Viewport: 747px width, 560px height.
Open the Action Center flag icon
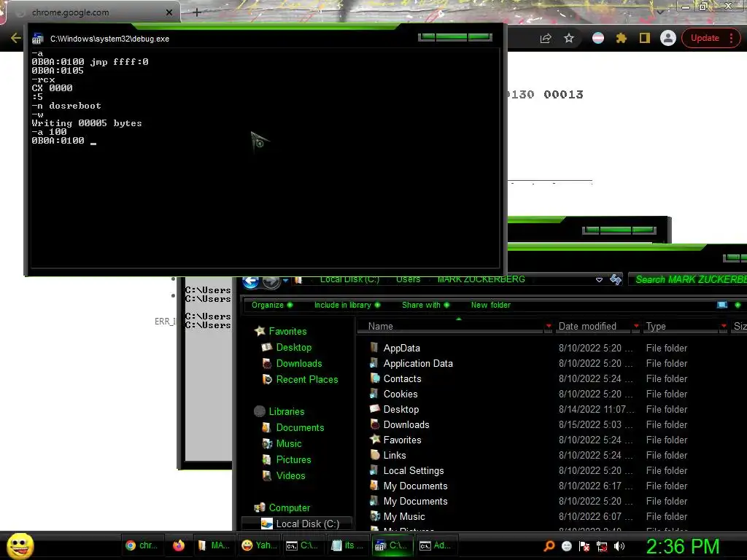584,546
